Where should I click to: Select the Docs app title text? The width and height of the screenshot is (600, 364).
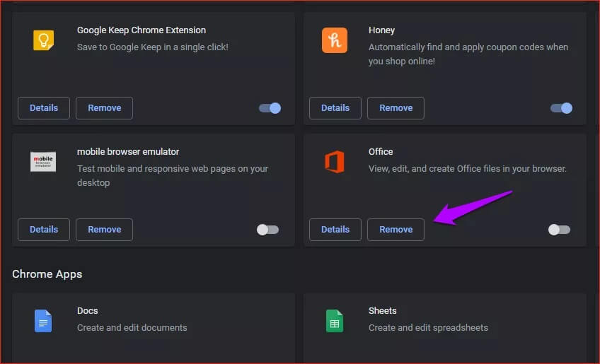coord(88,311)
